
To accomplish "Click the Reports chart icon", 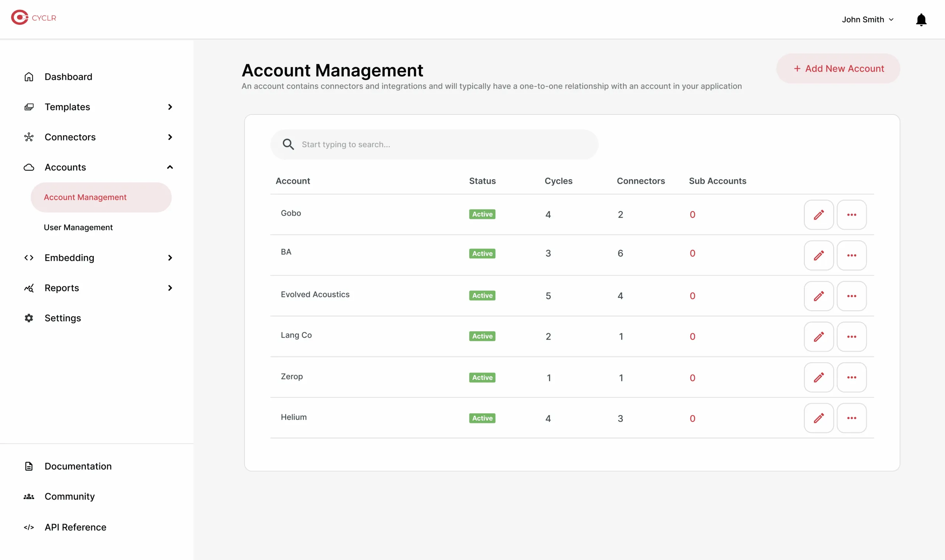I will point(29,288).
